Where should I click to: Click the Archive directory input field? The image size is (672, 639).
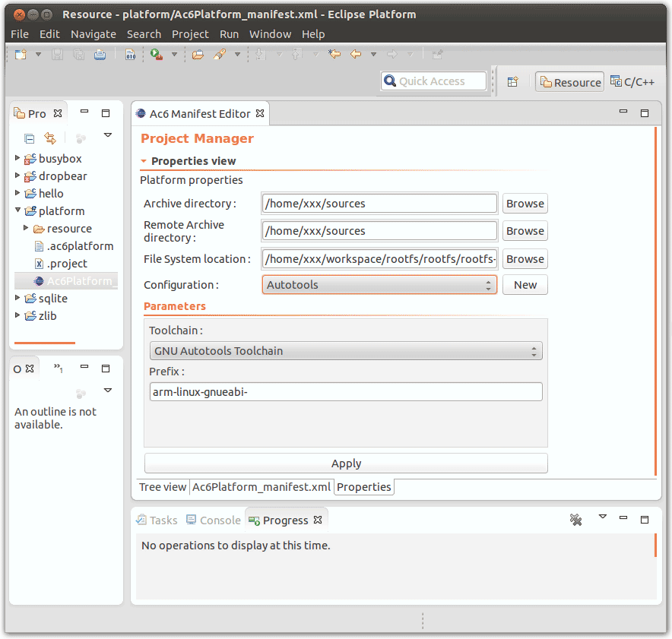click(379, 204)
